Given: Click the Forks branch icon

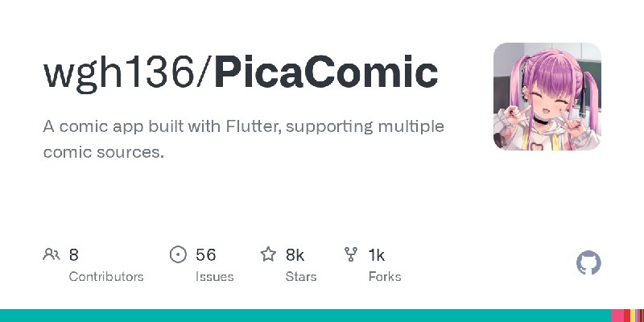Looking at the screenshot, I should tap(351, 255).
